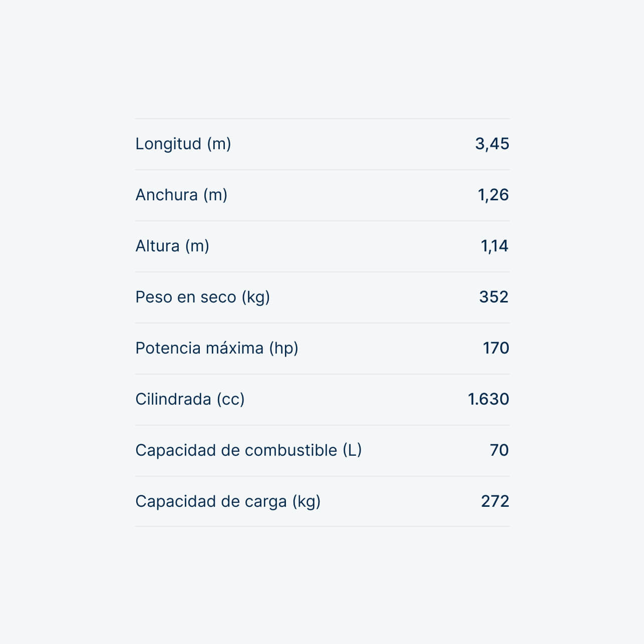The image size is (644, 644).
Task: Select the 1,26 width value
Action: tap(493, 195)
